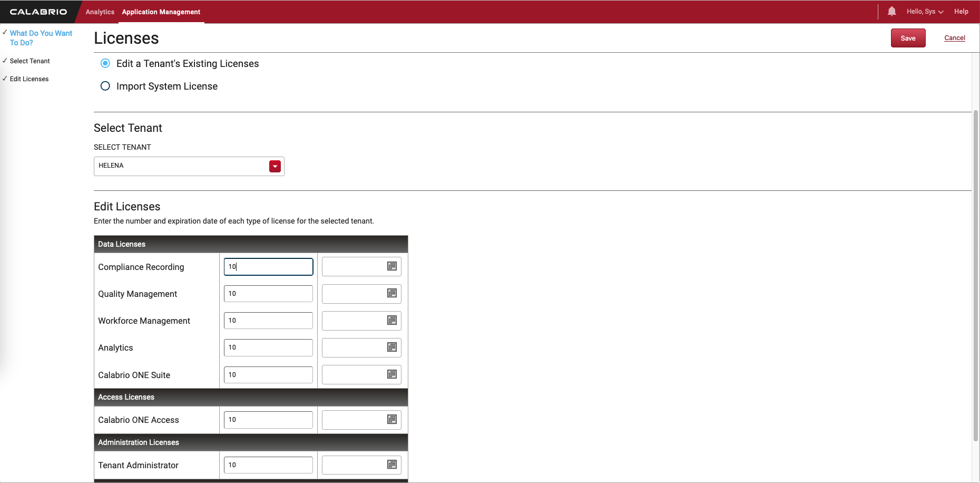
Task: Open calendar picker for Workforce Management expiration
Action: pyautogui.click(x=391, y=320)
